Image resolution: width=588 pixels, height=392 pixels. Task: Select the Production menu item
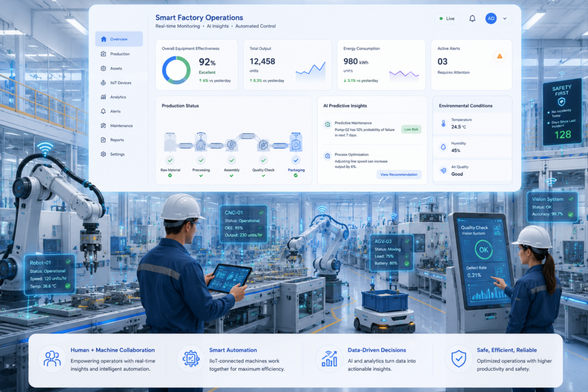point(119,54)
